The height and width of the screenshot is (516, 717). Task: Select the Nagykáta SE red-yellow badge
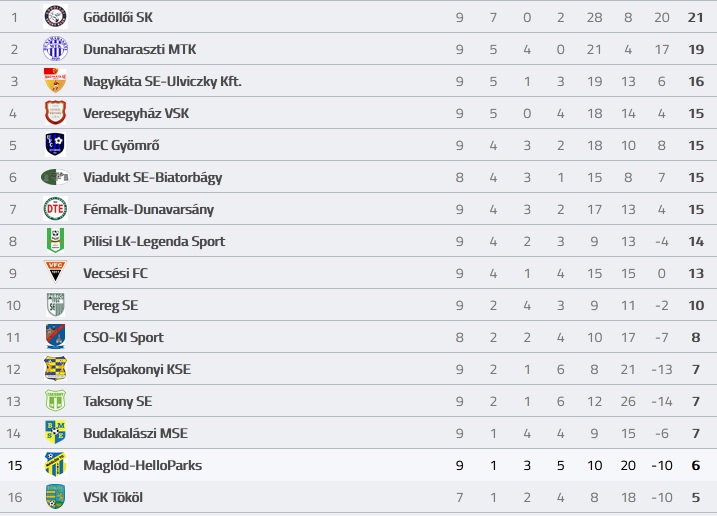point(55,81)
